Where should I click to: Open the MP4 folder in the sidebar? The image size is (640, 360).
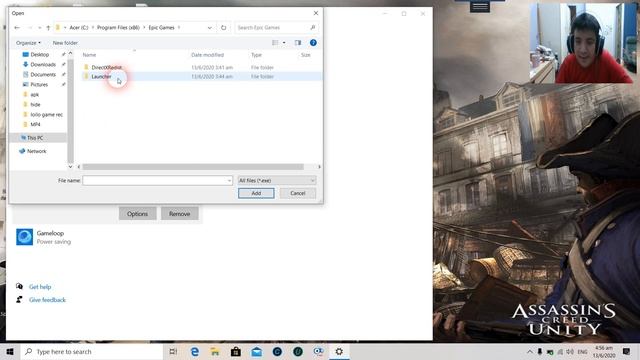click(x=35, y=124)
